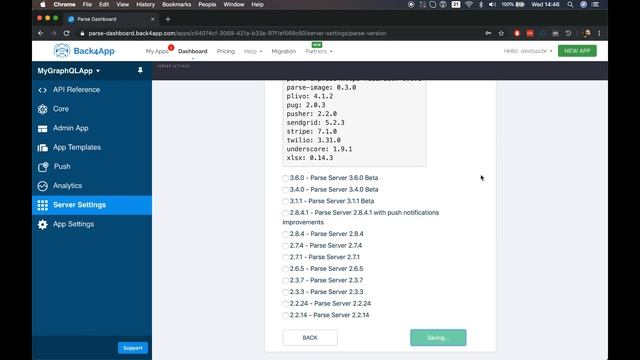Open My Apps navigation link
The width and height of the screenshot is (640, 360).
[x=157, y=51]
